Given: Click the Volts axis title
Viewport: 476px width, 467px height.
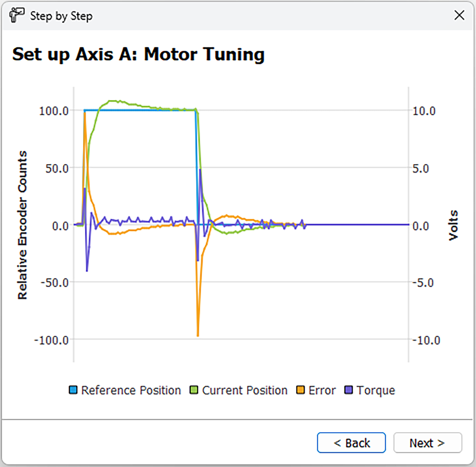Looking at the screenshot, I should (453, 225).
